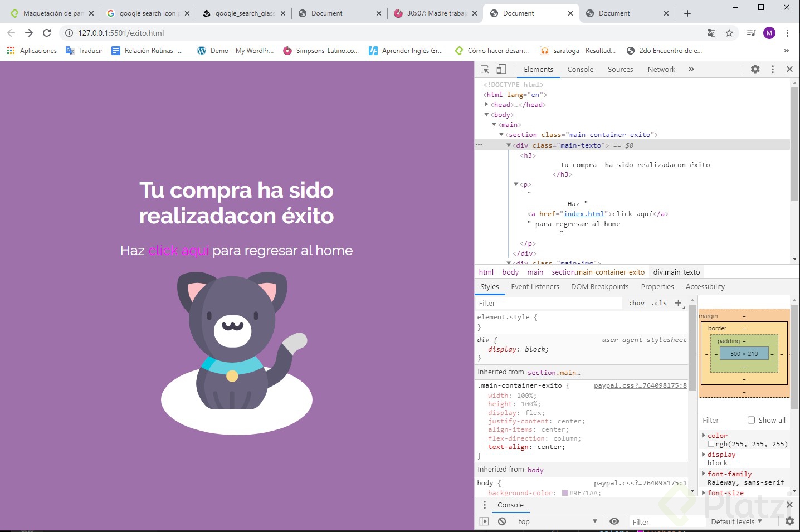Toggle the device emulation mode icon
The image size is (800, 532).
click(x=500, y=69)
